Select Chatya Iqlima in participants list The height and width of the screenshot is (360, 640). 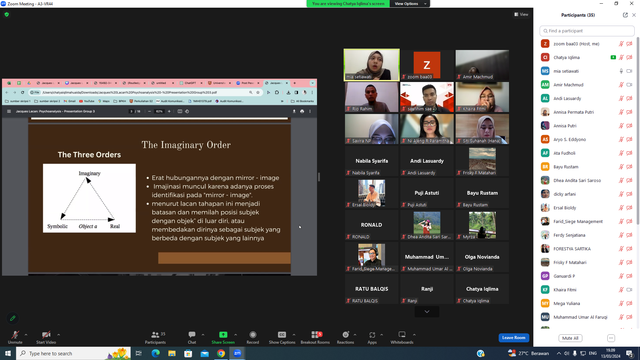point(587,58)
